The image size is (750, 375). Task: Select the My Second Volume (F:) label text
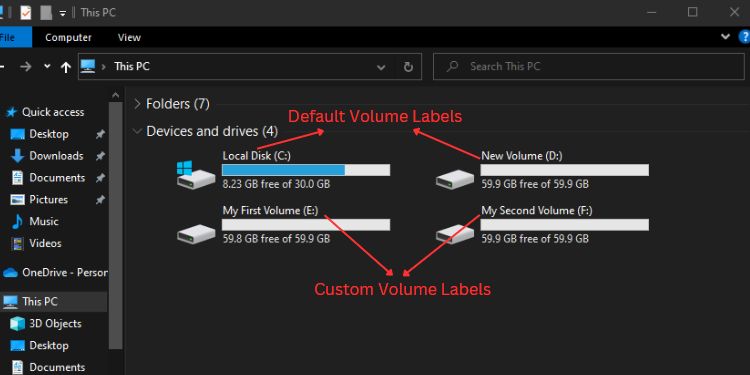pyautogui.click(x=537, y=210)
